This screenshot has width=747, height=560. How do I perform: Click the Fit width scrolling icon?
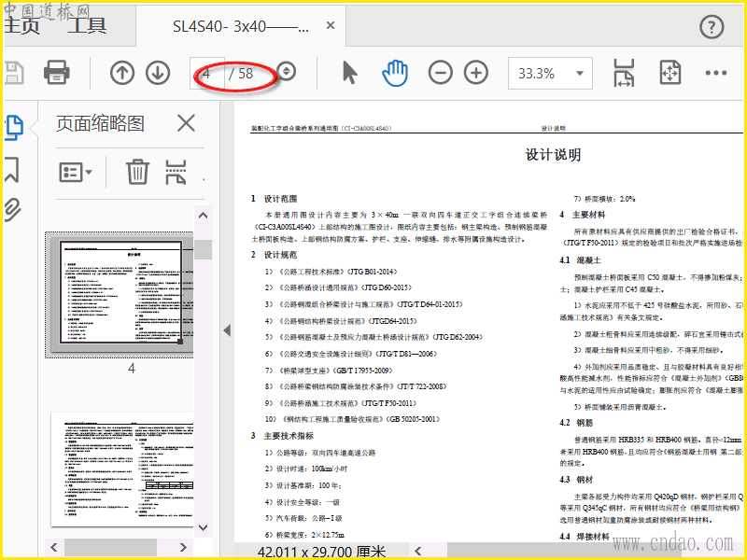point(624,73)
